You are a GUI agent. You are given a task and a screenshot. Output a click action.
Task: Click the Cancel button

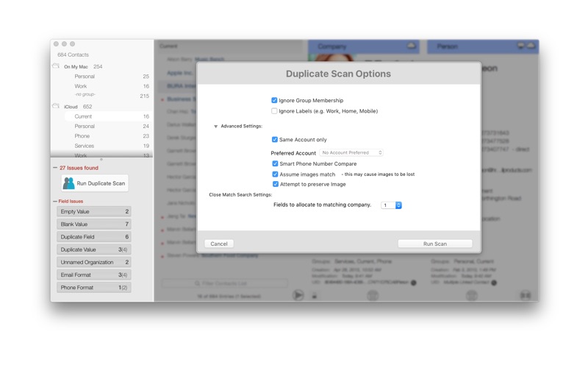point(219,244)
